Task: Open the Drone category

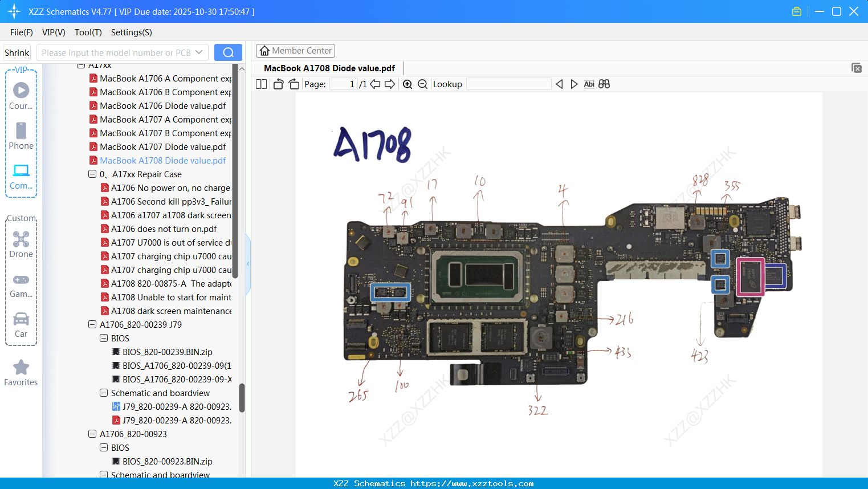Action: [x=21, y=244]
